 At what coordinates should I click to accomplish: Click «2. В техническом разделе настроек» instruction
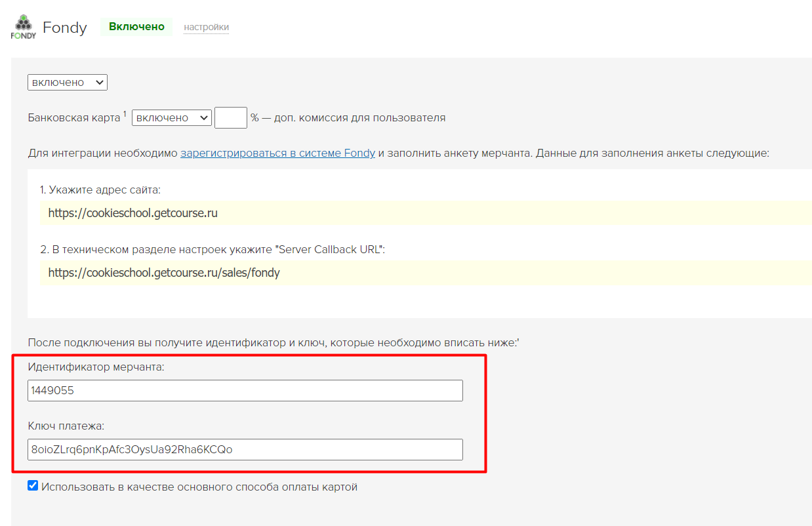point(213,249)
